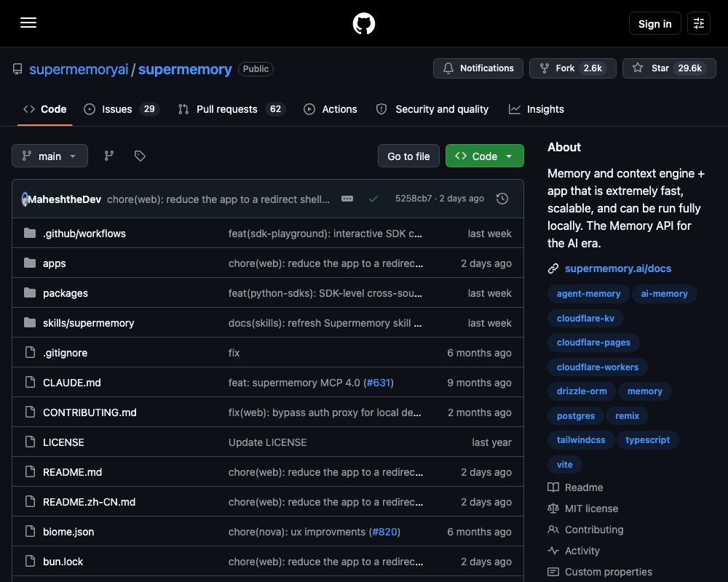Select the cloudflare-workers topic tag

598,367
